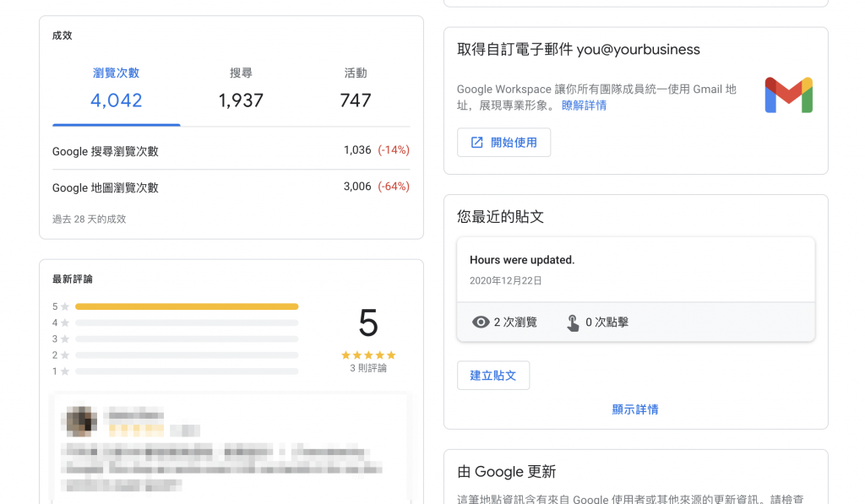Image resolution: width=865 pixels, height=504 pixels.
Task: Click the eye icon beside 2 次瀏覽
Action: click(x=481, y=322)
